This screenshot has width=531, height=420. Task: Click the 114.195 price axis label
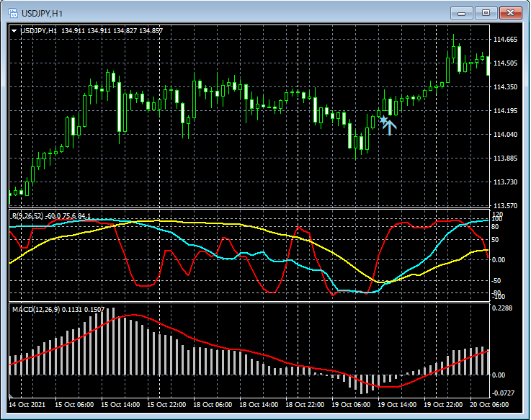505,111
